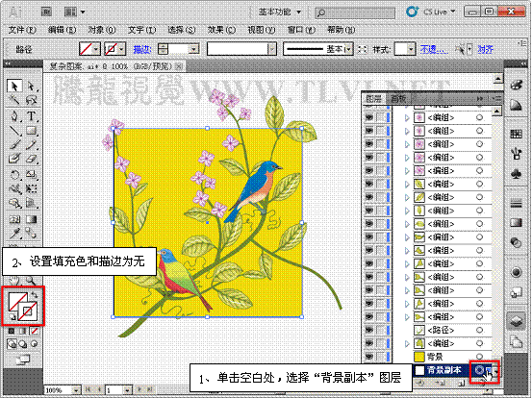The image size is (532, 398).
Task: Select the Zoom magnifier tool
Action: (31, 280)
